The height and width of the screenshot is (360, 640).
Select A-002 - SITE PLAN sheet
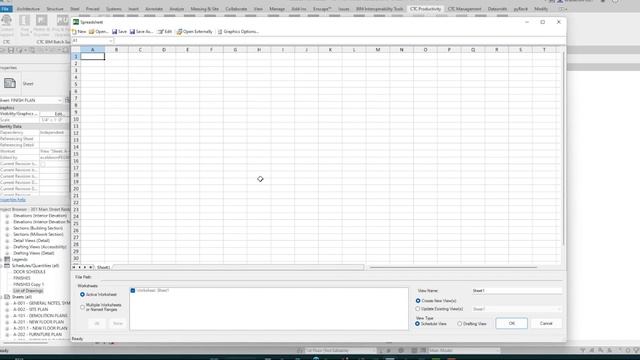pos(31,309)
